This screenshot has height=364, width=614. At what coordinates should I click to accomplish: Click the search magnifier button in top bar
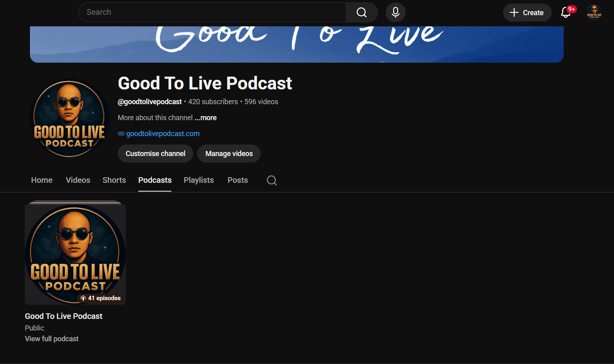[x=362, y=12]
